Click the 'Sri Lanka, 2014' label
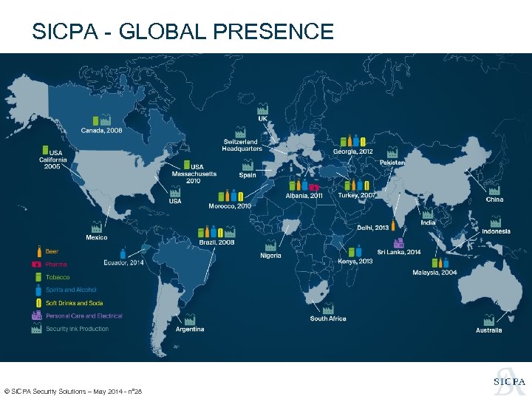Viewport: 532px width, 399px height. point(399,252)
